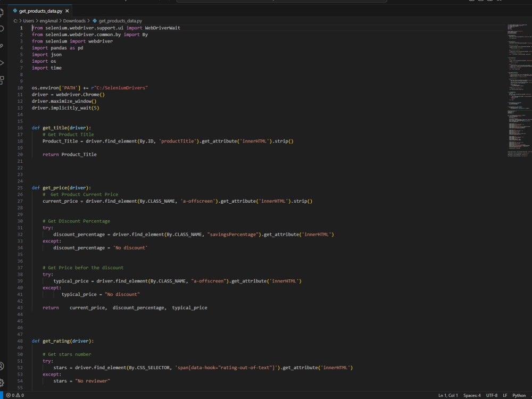Image resolution: width=532 pixels, height=399 pixels.
Task: Change the UTF-8 file encoding
Action: (492, 395)
